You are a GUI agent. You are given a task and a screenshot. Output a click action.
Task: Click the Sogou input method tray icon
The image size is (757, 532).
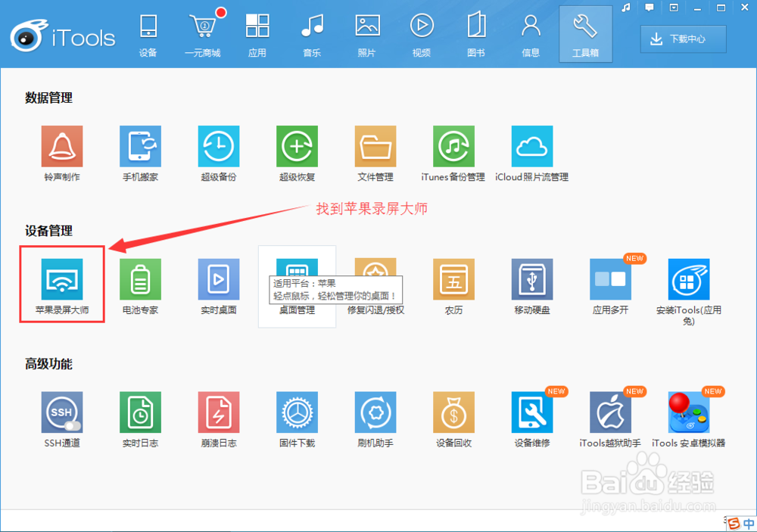pyautogui.click(x=734, y=524)
